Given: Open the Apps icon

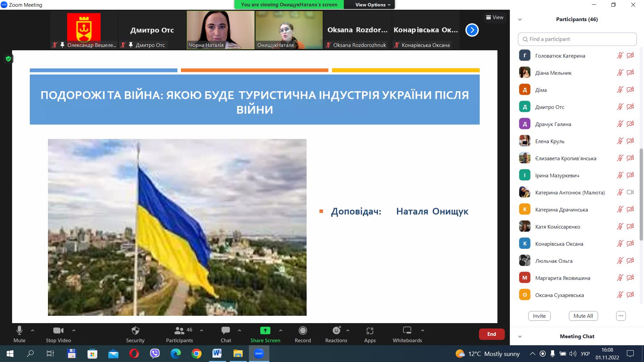Looking at the screenshot, I should [x=370, y=331].
